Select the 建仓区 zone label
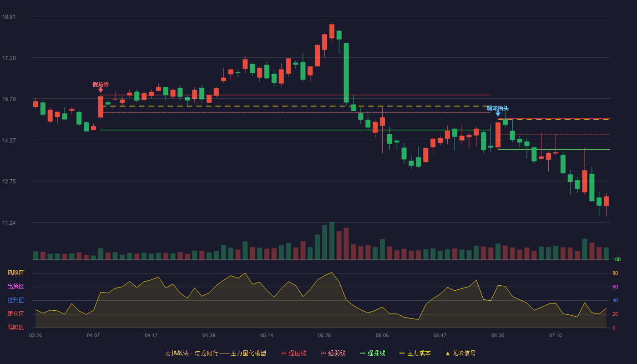This screenshot has width=637, height=364. (x=15, y=314)
